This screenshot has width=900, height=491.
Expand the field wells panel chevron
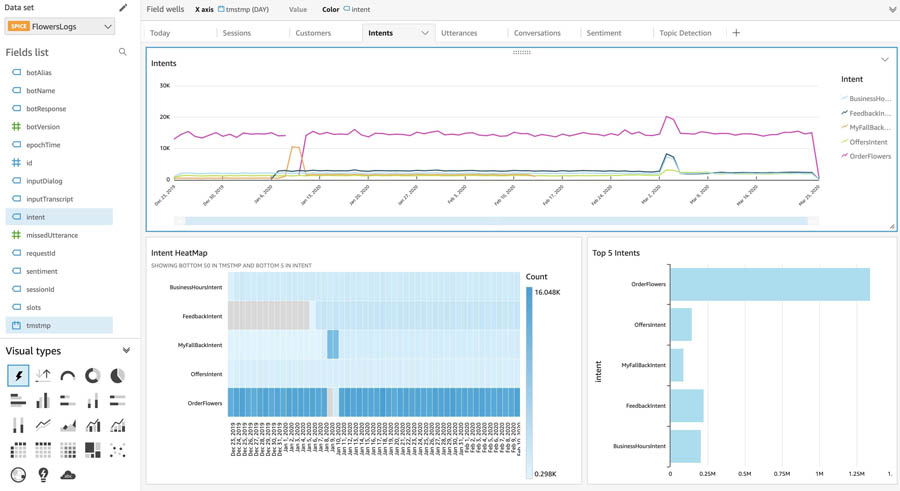[x=892, y=9]
